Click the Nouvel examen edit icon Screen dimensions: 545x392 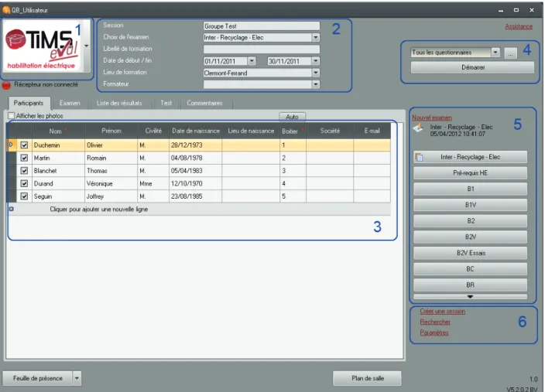click(418, 128)
